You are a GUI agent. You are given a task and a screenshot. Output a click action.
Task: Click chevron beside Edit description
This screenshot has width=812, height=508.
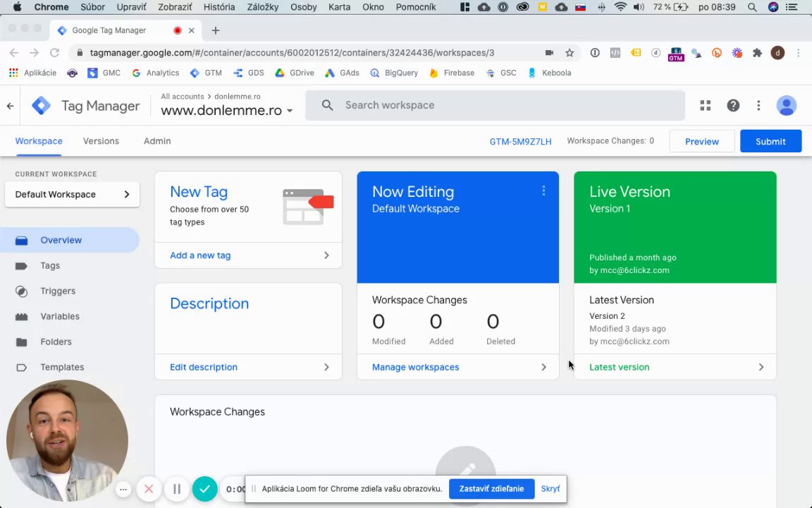coord(326,367)
